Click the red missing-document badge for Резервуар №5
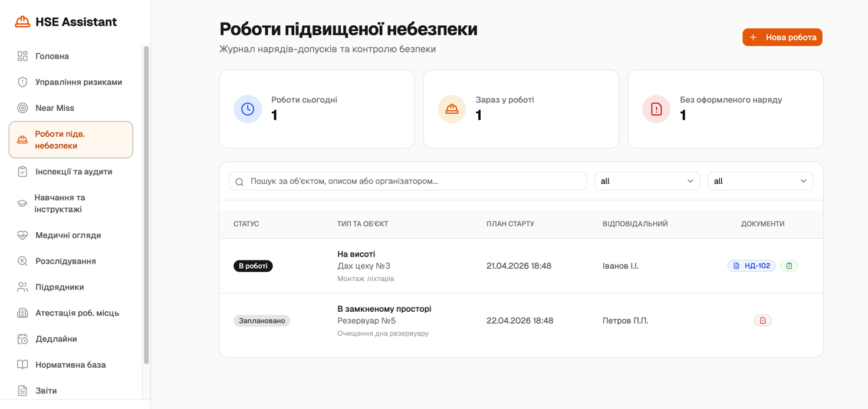The width and height of the screenshot is (868, 409). [763, 320]
